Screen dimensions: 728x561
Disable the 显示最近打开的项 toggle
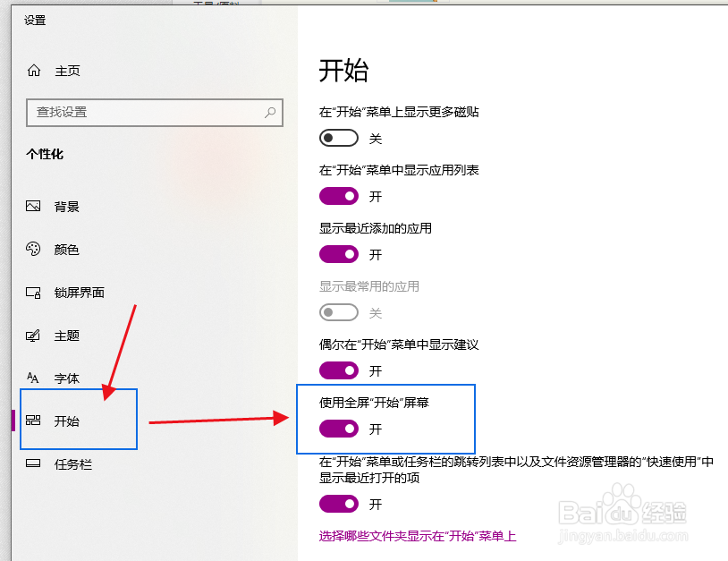(x=338, y=504)
